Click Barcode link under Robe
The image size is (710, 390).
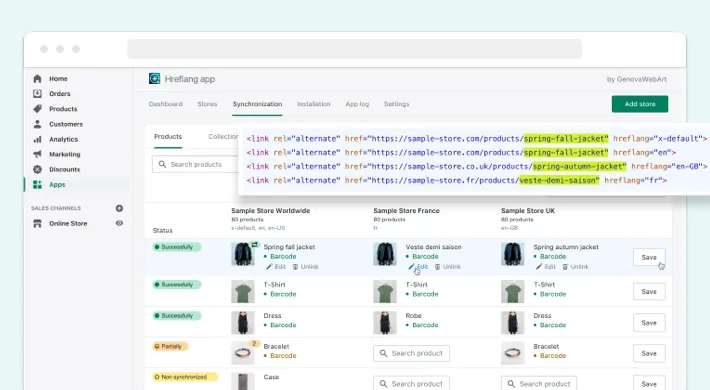click(x=425, y=325)
